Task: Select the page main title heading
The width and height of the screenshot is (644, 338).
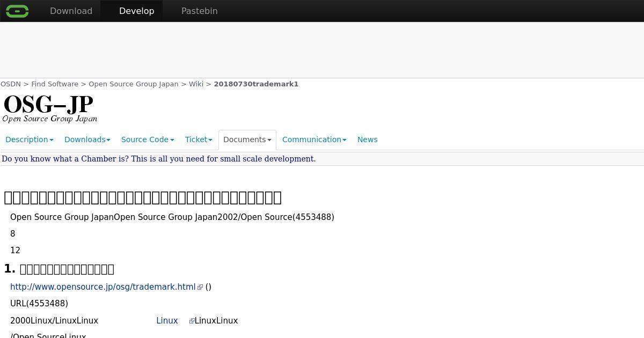Action: click(x=143, y=197)
